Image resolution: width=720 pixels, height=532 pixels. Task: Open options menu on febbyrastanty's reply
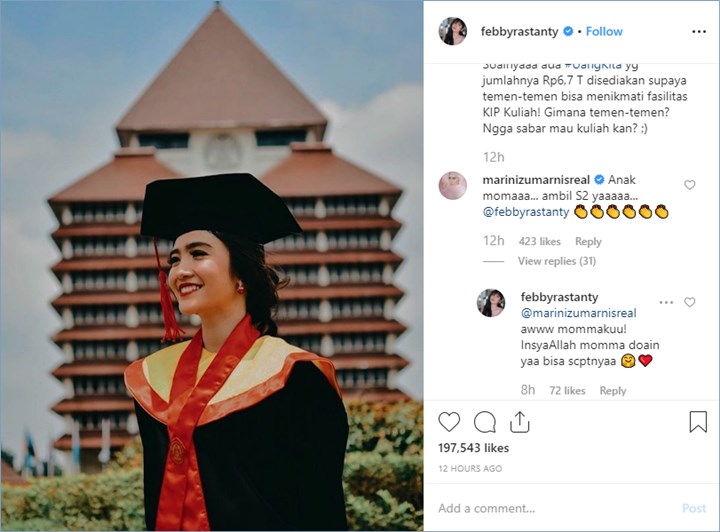pyautogui.click(x=665, y=302)
